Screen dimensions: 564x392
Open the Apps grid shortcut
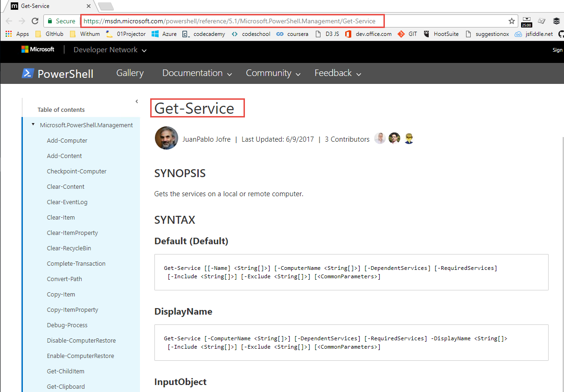tap(17, 34)
